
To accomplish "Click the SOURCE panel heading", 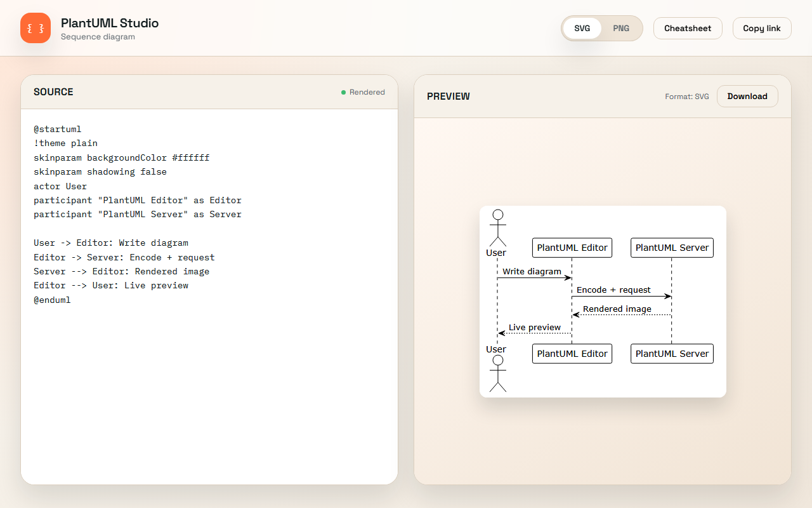I will pyautogui.click(x=53, y=92).
